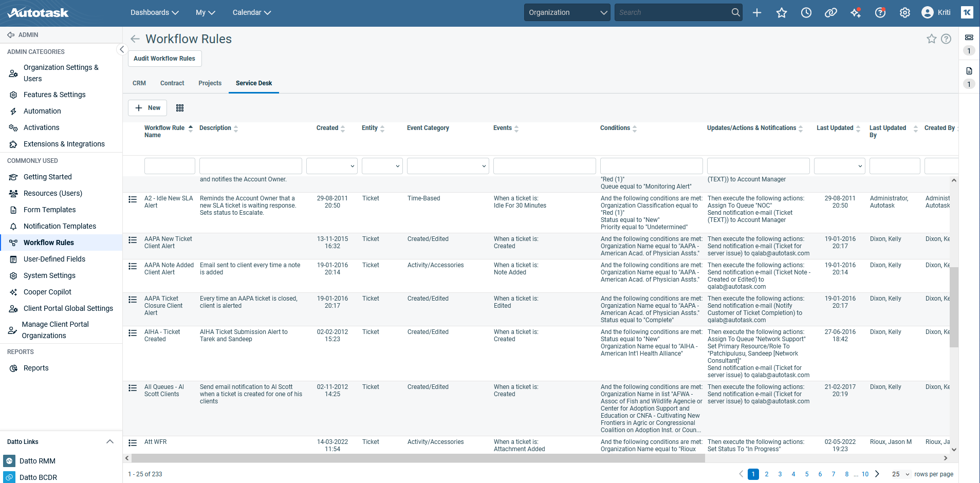Open context menu for All Queues - Al Scott Clients
The height and width of the screenshot is (483, 980).
click(x=133, y=388)
